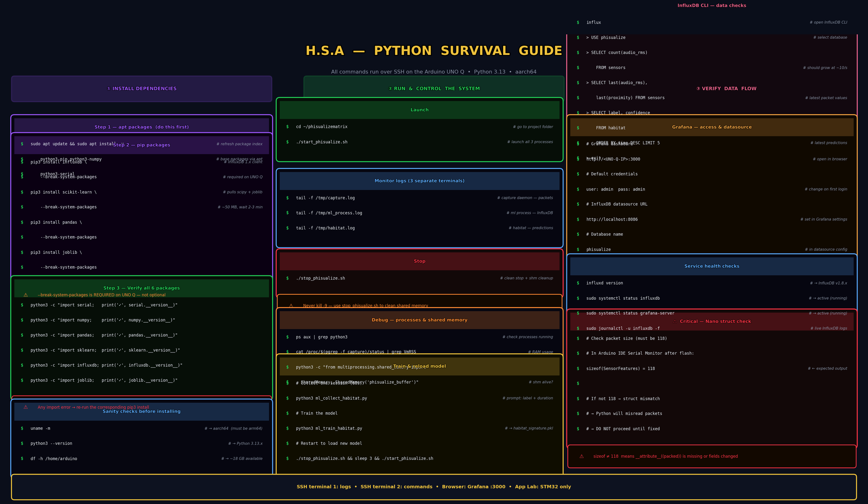Click 'tail -f /tmp/capture.log' command
The image size is (868, 504).
click(325, 198)
